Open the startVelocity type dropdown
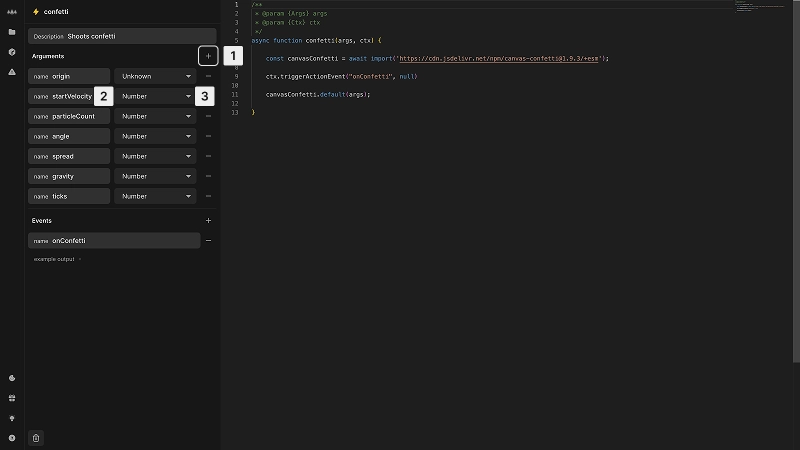The height and width of the screenshot is (450, 800). pos(155,96)
